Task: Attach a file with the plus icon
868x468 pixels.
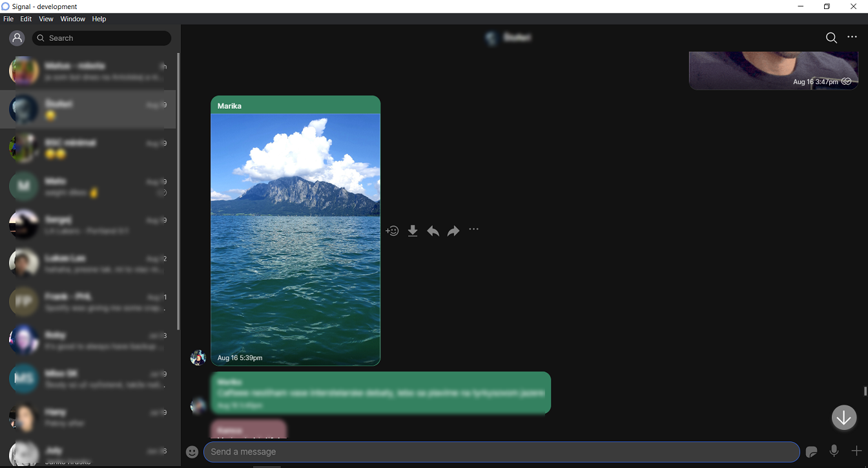Action: tap(856, 451)
